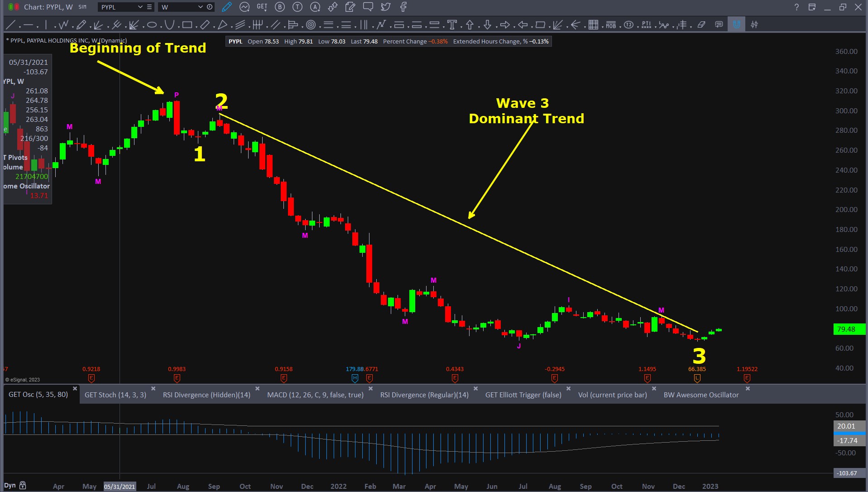Select the rectangle drawing tool
Image resolution: width=868 pixels, height=492 pixels.
187,25
